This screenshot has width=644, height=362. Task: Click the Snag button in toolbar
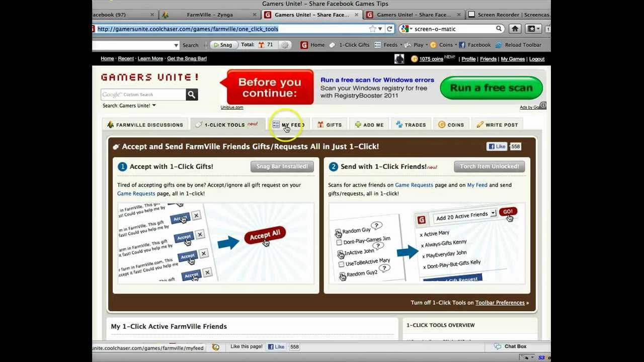click(x=222, y=45)
